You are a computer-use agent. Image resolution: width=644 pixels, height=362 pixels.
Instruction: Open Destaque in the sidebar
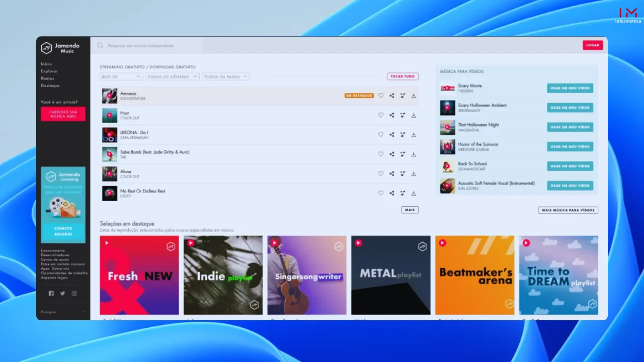(x=50, y=85)
